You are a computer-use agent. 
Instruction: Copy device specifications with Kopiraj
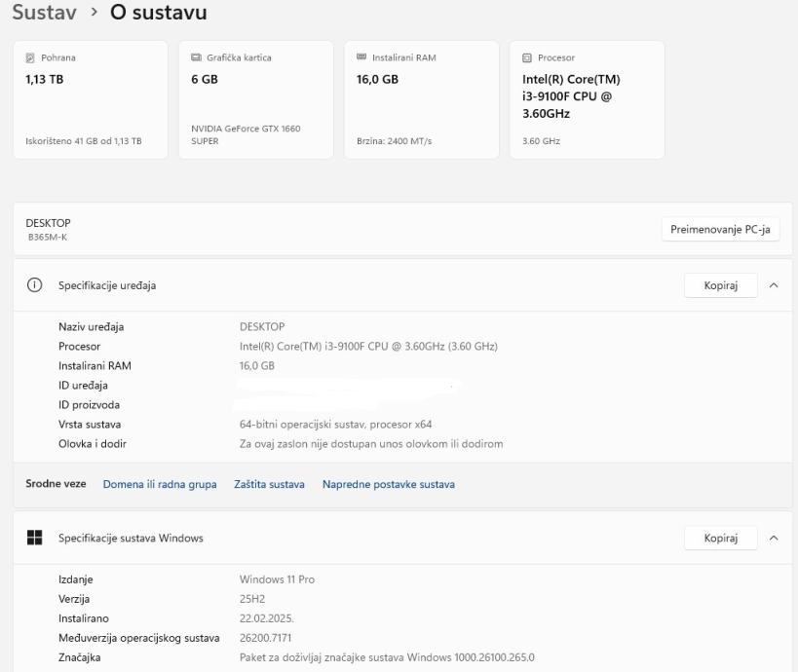coord(721,285)
